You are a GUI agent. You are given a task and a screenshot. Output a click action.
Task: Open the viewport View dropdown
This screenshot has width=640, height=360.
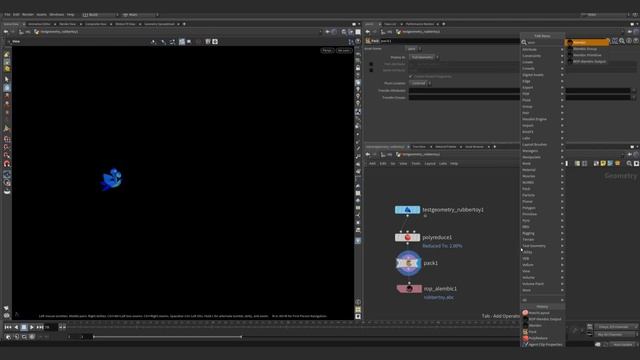[16, 42]
